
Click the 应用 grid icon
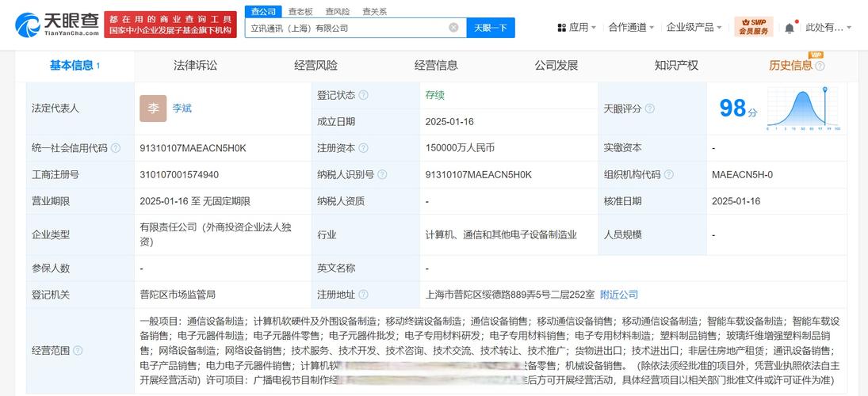point(561,27)
